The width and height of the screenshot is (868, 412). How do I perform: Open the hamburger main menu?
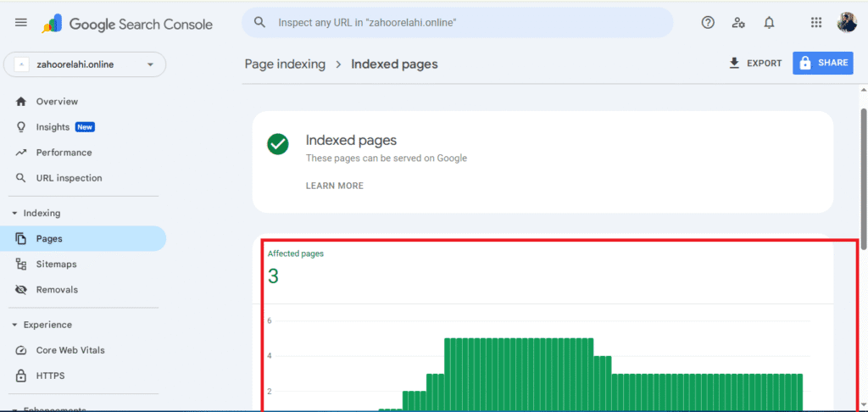pyautogui.click(x=20, y=23)
